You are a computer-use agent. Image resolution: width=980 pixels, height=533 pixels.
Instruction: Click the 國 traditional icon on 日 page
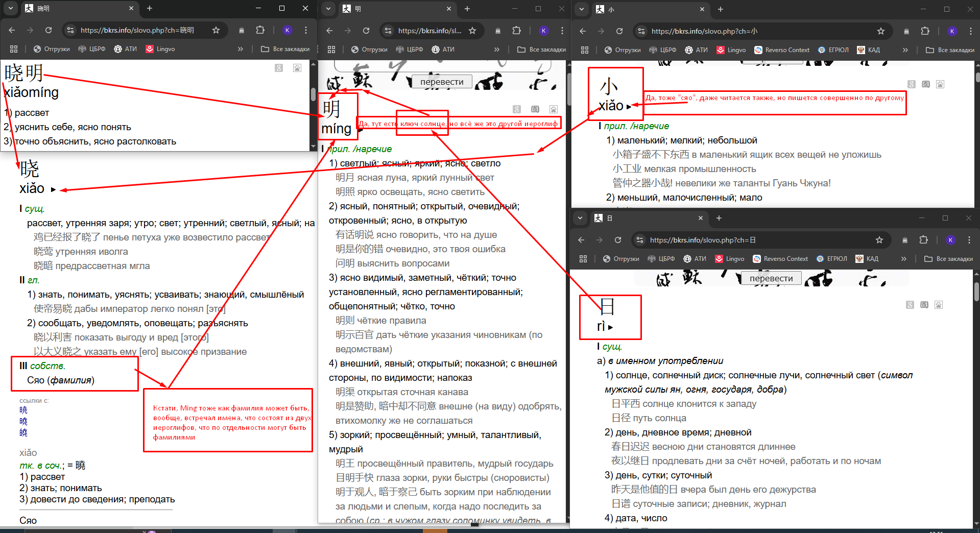pos(924,305)
